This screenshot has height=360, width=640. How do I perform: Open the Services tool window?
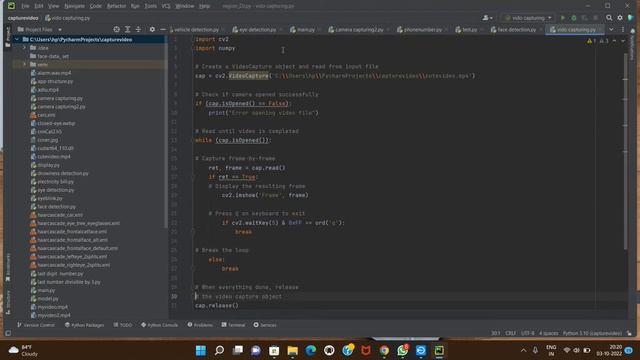tap(265, 325)
